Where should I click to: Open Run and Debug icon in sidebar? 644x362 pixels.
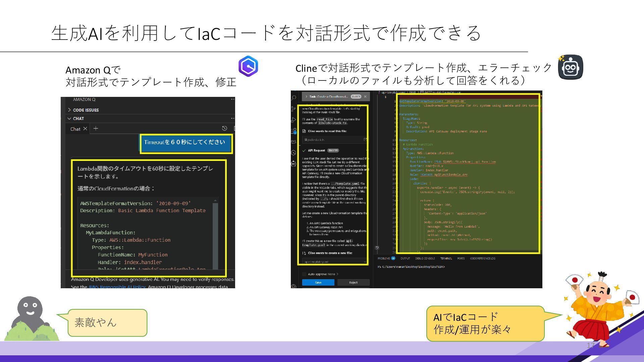coord(293,120)
